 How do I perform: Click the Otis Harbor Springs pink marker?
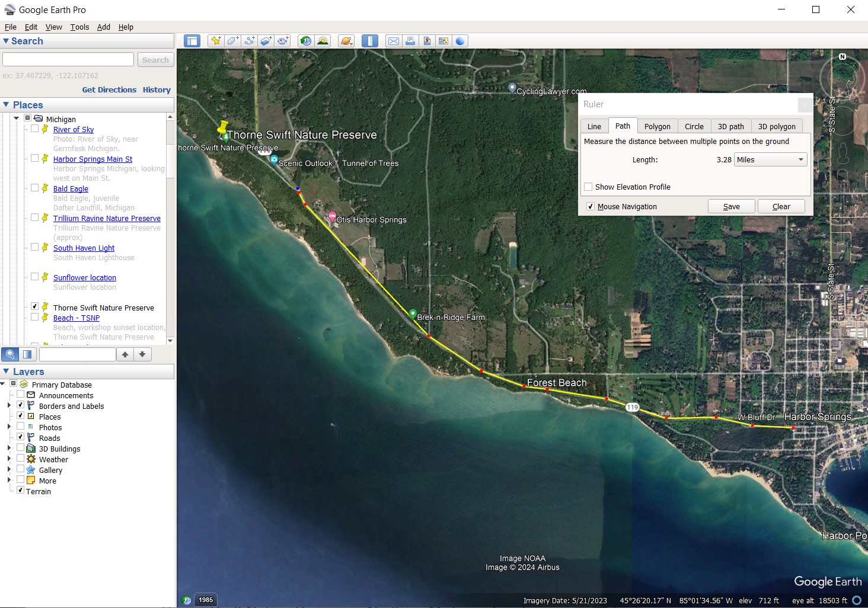(332, 217)
